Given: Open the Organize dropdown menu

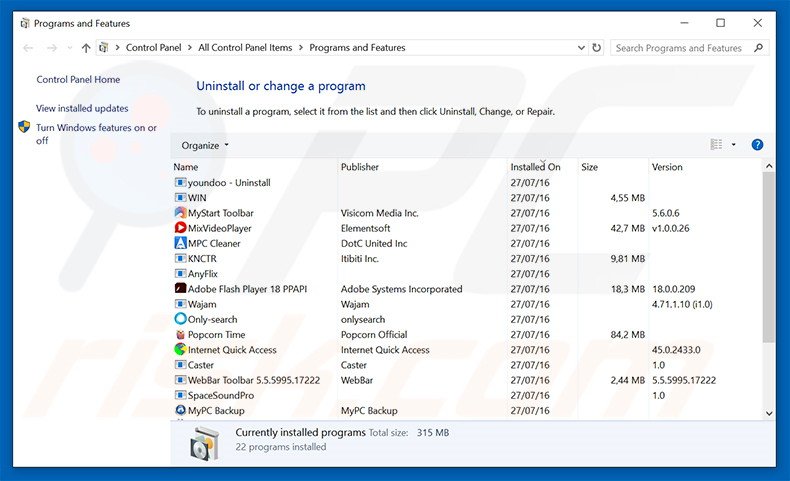Looking at the screenshot, I should (x=205, y=145).
